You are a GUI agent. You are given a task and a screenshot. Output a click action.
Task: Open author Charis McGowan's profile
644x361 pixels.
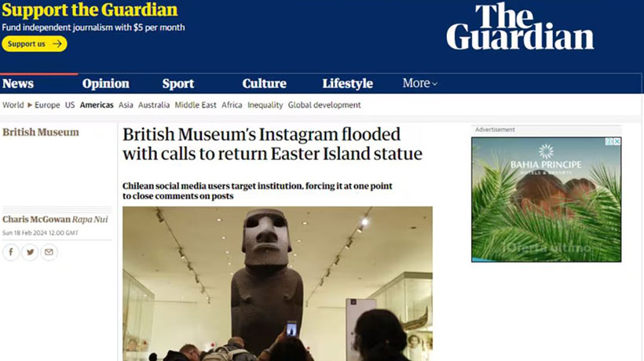point(37,220)
